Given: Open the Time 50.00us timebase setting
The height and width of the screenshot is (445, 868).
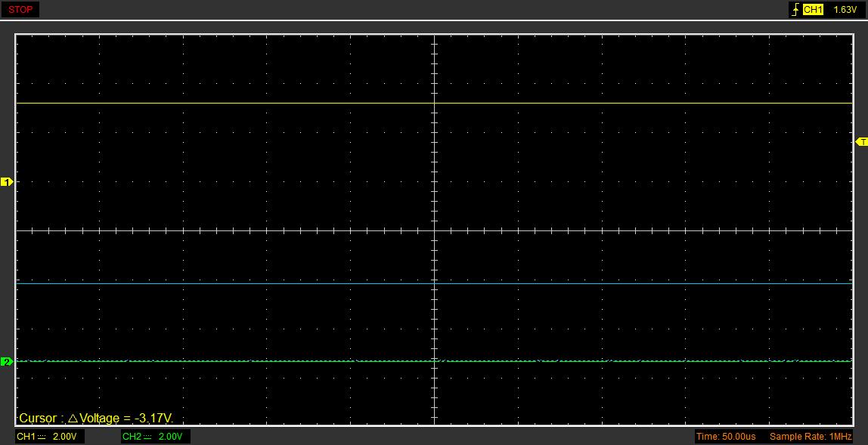Looking at the screenshot, I should (x=725, y=437).
